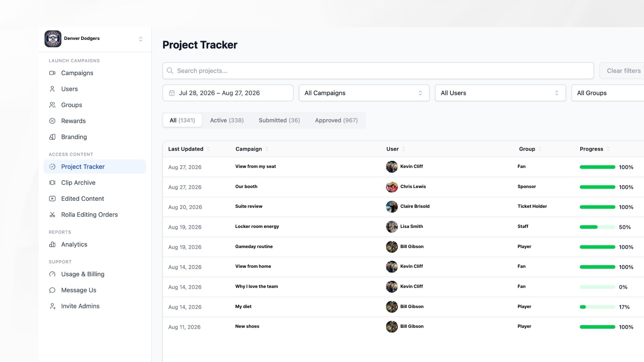The image size is (644, 362).
Task: Click the Denver Dodgers team logo
Action: [53, 39]
